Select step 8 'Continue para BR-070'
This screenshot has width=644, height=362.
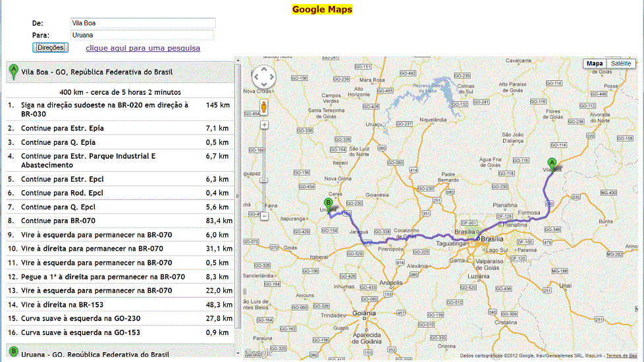(121, 220)
